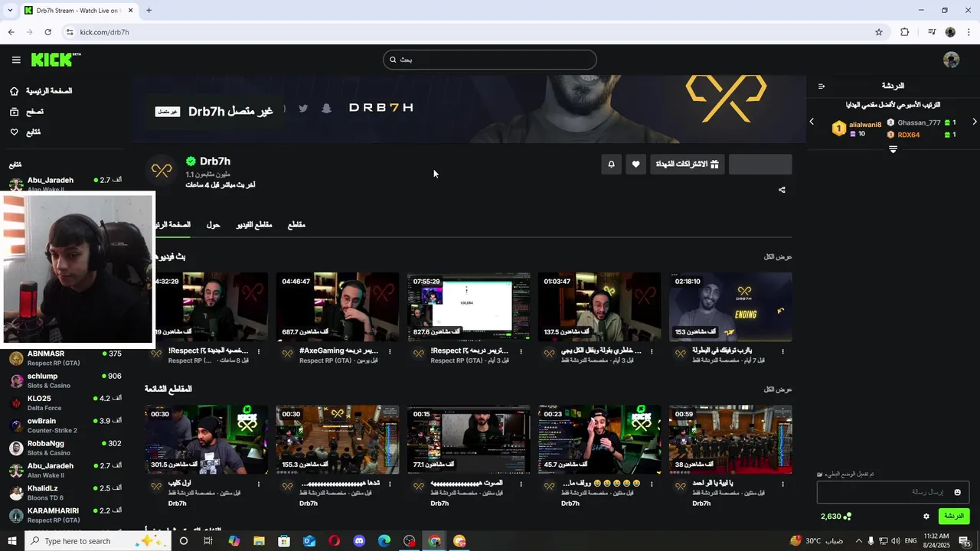Screen dimensions: 980x551
Task: Open the hamburger menu beside the KICK logo
Action: [16, 60]
